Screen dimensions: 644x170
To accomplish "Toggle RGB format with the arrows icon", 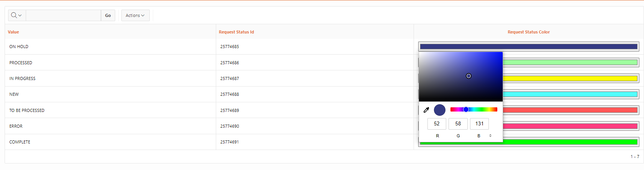I will pyautogui.click(x=490, y=136).
